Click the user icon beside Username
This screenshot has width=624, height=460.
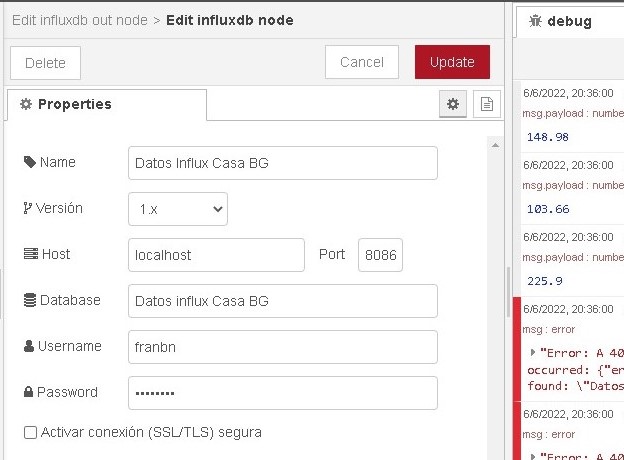coord(29,346)
